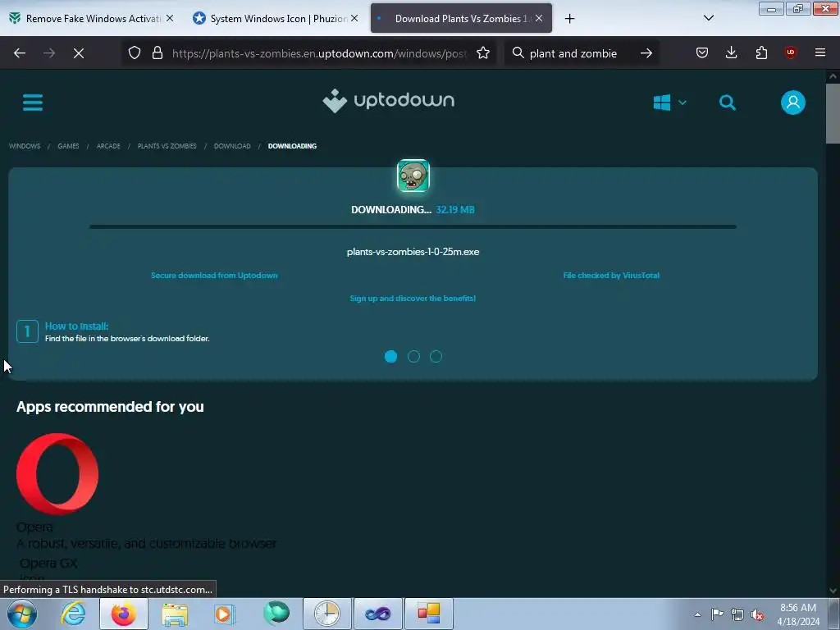Go back with the browser back arrow
Viewport: 840px width, 630px height.
pyautogui.click(x=20, y=53)
